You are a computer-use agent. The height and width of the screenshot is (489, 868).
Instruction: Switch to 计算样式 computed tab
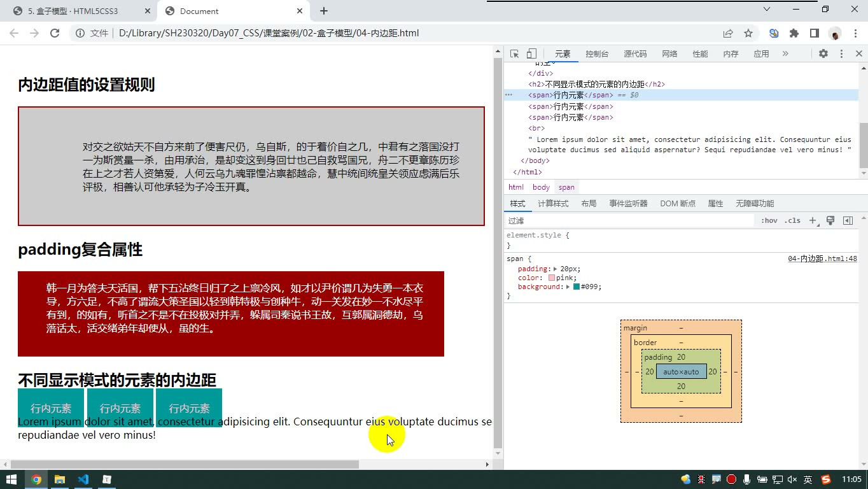pos(553,204)
